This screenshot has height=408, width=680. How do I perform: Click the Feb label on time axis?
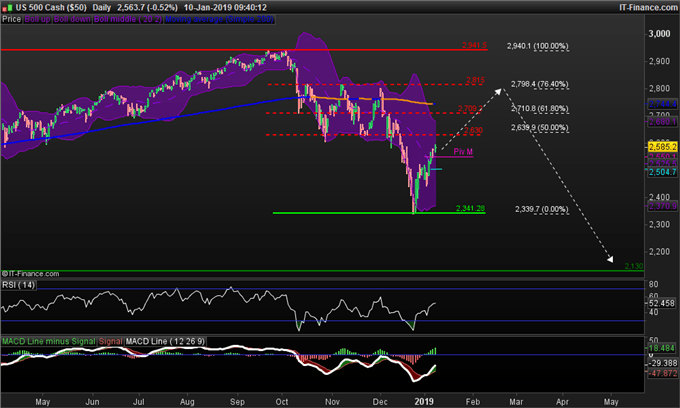click(x=473, y=402)
